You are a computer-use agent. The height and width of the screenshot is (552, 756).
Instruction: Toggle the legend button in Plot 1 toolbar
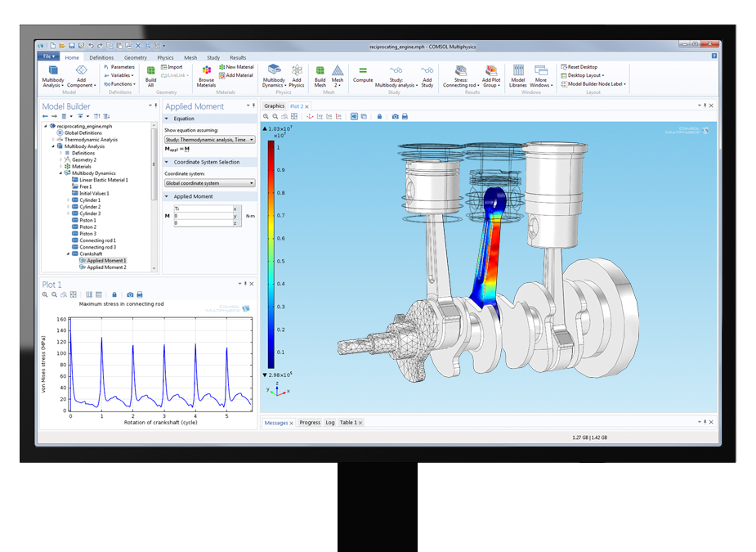99,294
